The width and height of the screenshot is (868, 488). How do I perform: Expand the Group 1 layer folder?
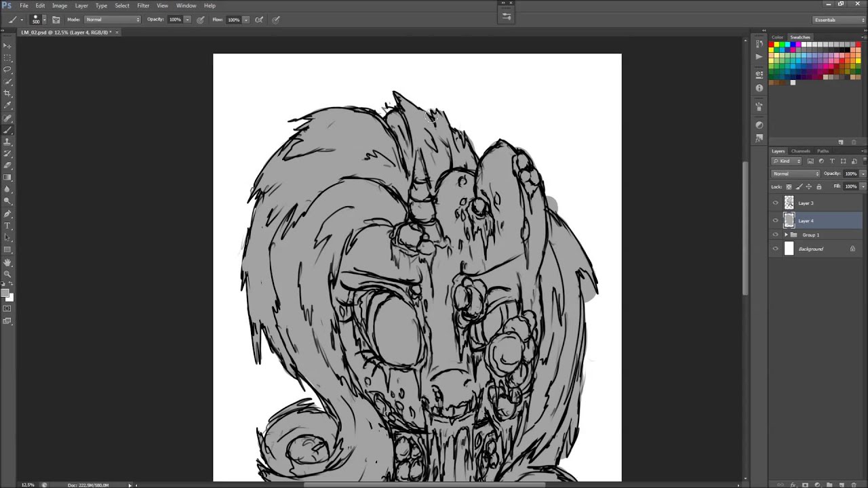786,235
